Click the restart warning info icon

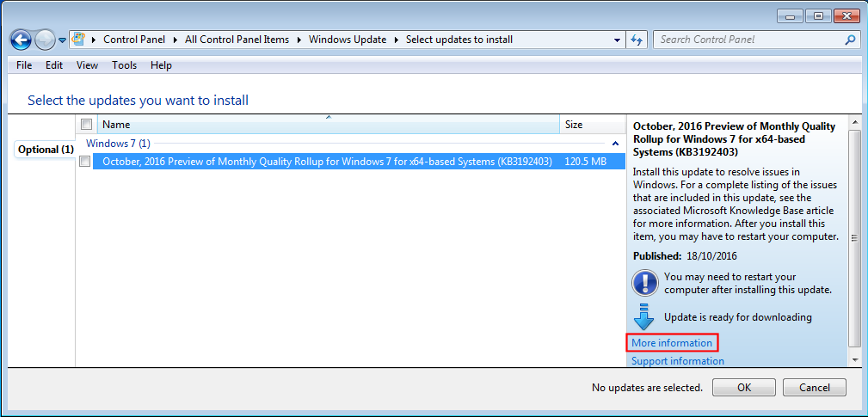coord(644,283)
